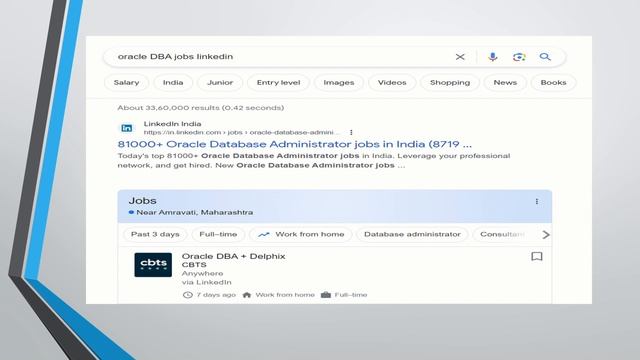640x360 pixels.
Task: Filter jobs by Database administrator
Action: (412, 234)
